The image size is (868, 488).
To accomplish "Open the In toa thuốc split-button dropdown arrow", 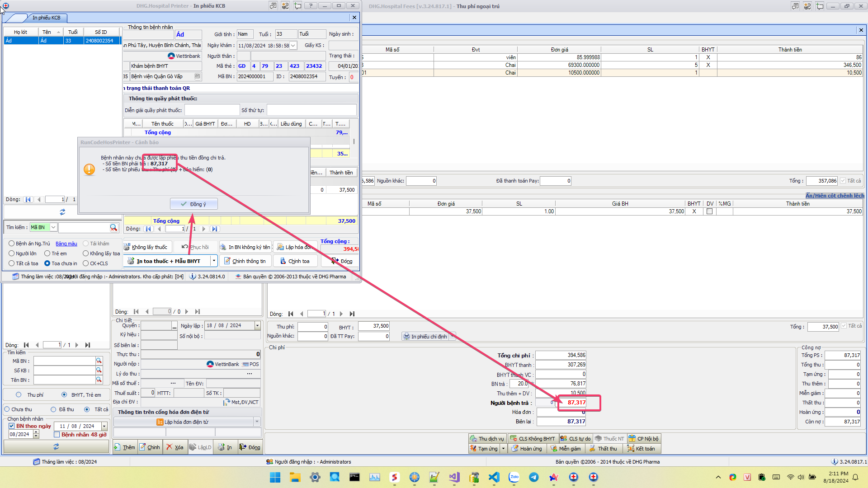I will (x=214, y=261).
